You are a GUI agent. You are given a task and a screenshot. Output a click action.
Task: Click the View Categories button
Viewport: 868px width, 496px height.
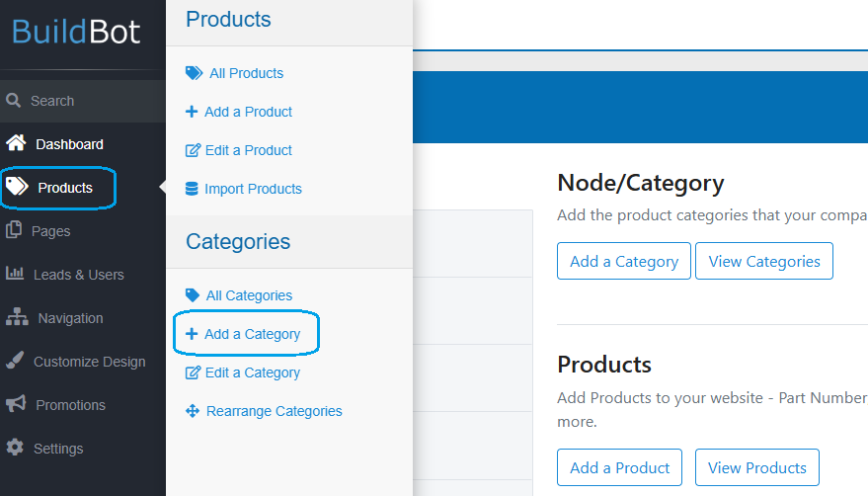tap(764, 261)
